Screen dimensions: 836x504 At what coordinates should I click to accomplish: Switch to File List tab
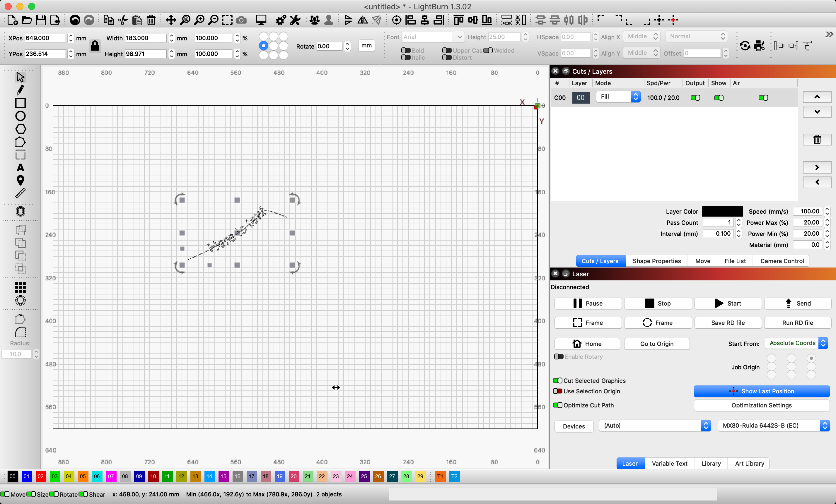[x=735, y=261]
